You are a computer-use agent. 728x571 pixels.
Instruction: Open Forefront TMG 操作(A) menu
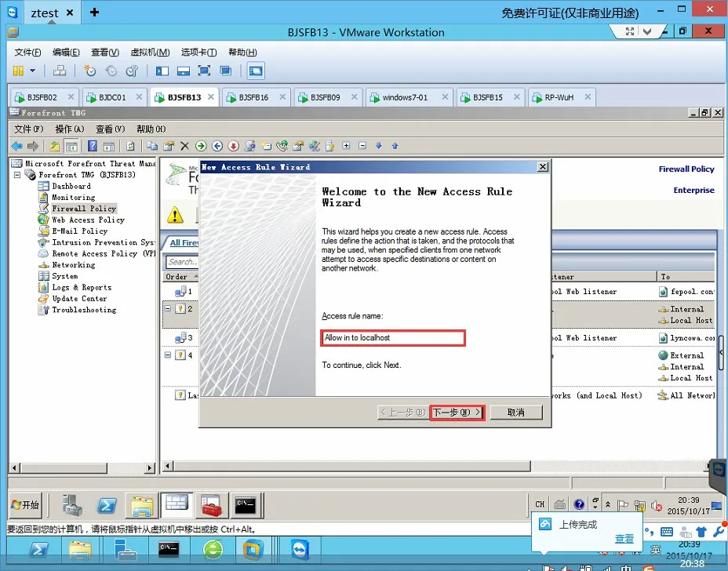click(x=70, y=129)
